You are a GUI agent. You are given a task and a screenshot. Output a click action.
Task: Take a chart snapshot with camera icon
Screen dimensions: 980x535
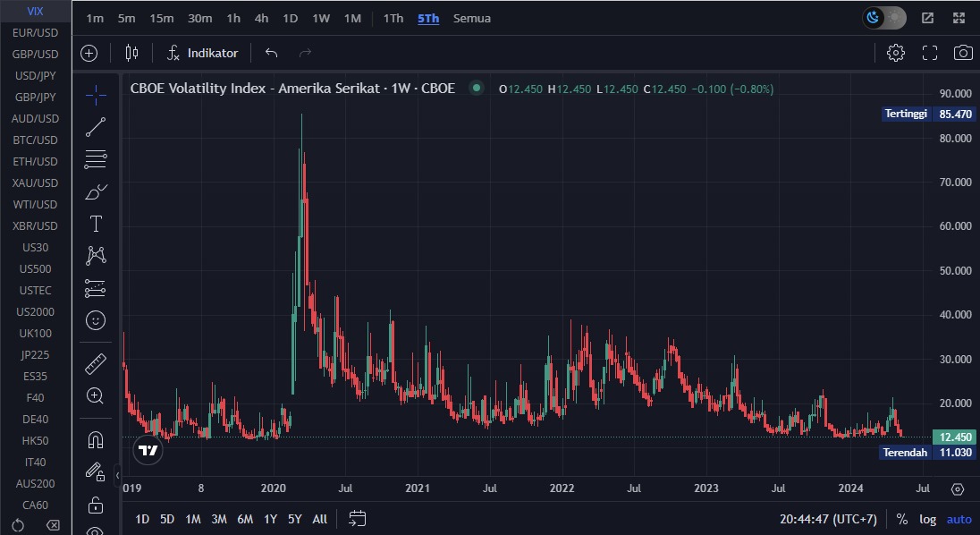coord(963,53)
